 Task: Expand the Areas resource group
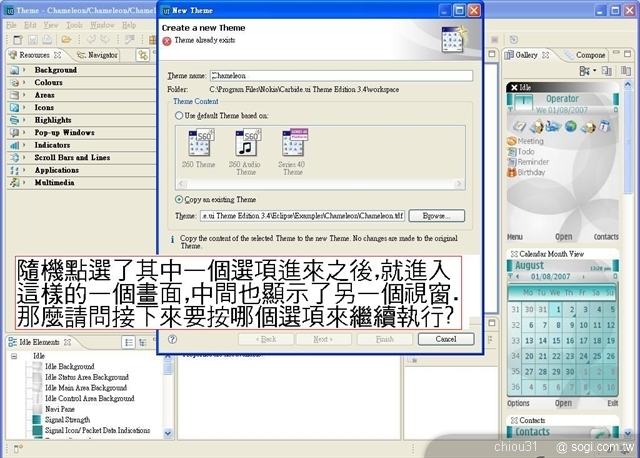click(24, 95)
